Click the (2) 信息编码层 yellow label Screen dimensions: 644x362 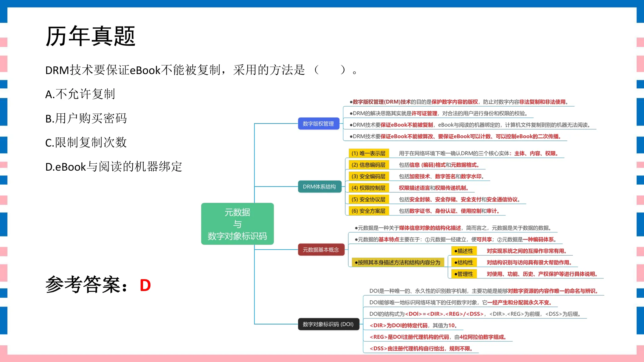(x=369, y=165)
